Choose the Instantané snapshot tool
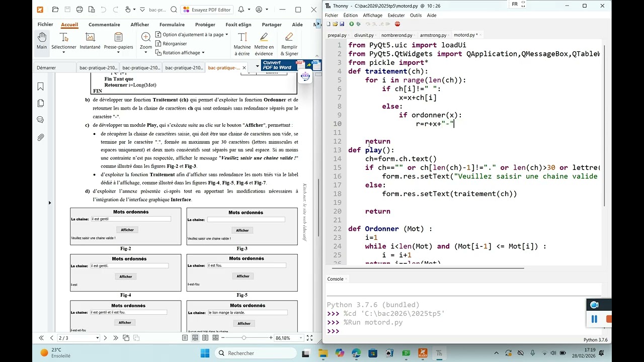 click(90, 41)
